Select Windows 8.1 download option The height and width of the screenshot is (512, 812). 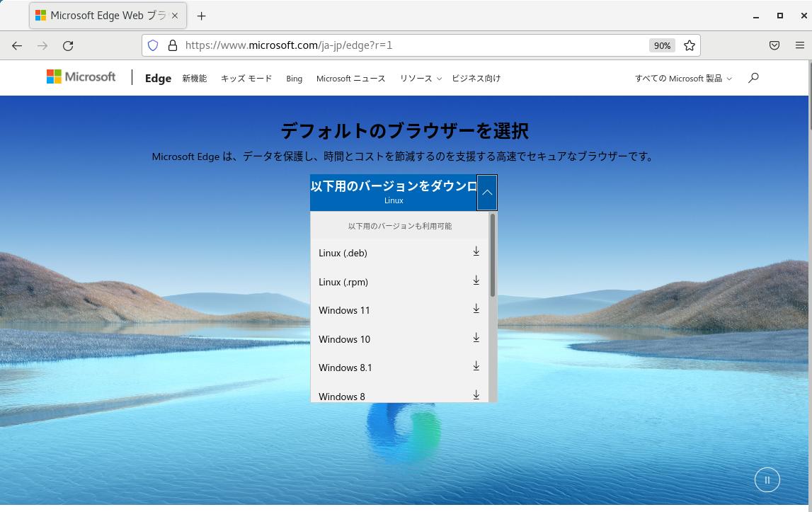click(x=399, y=368)
